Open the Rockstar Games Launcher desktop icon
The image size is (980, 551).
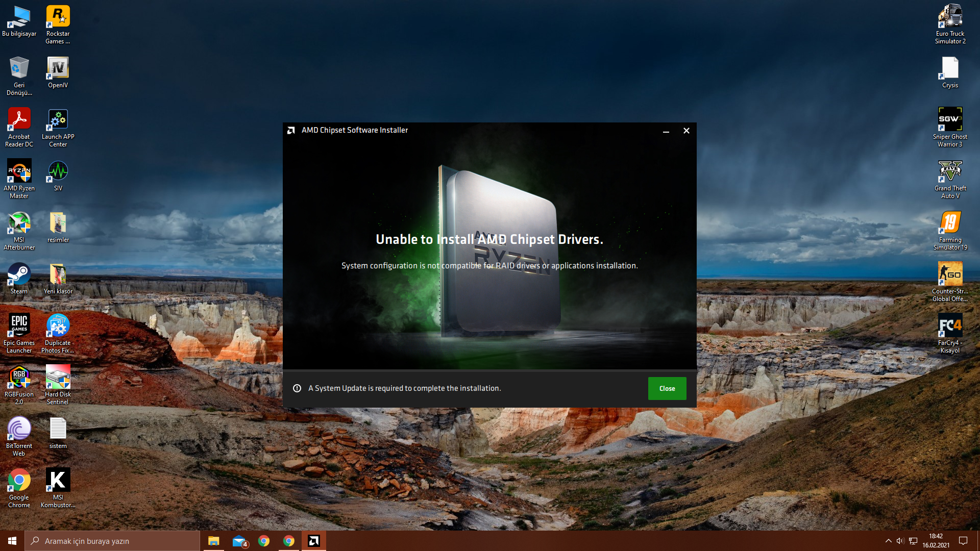(x=58, y=24)
